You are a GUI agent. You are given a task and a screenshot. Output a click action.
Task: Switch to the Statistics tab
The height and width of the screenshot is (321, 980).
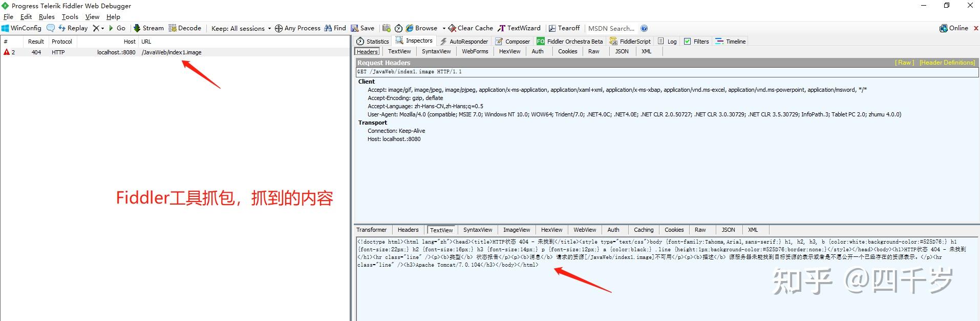pyautogui.click(x=373, y=42)
